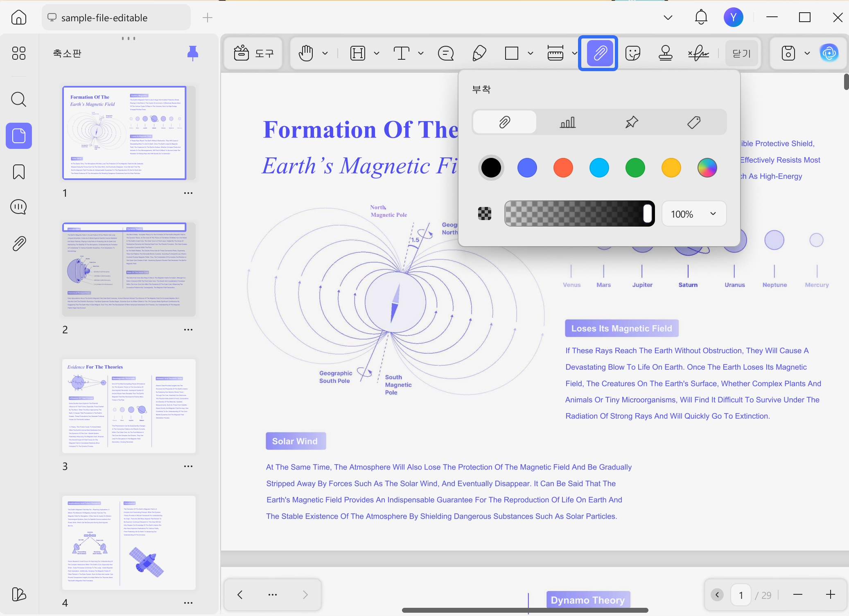Viewport: 849px width, 616px height.
Task: Select the cyan color swatch
Action: [x=599, y=168]
